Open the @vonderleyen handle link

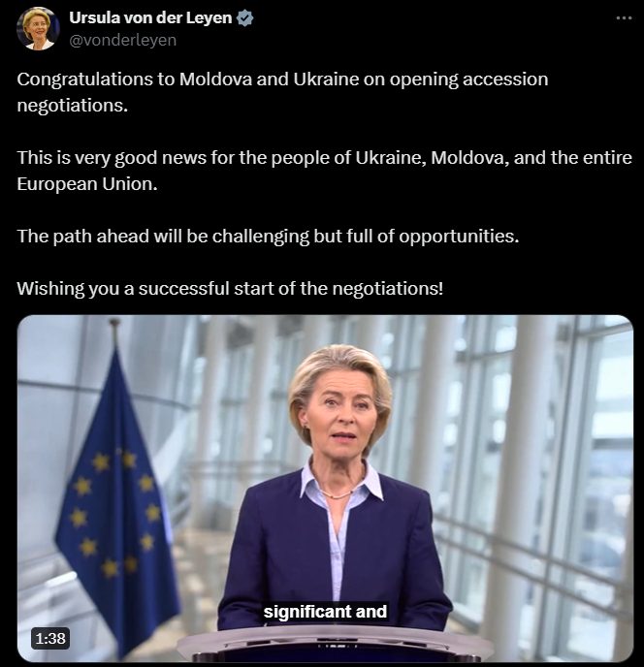122,40
